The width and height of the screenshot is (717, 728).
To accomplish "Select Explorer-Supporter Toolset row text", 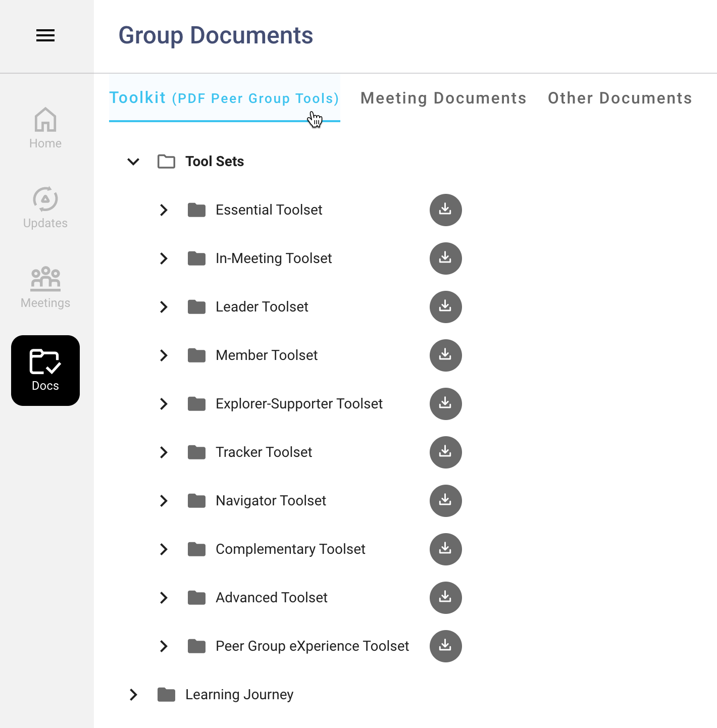I will (x=299, y=404).
